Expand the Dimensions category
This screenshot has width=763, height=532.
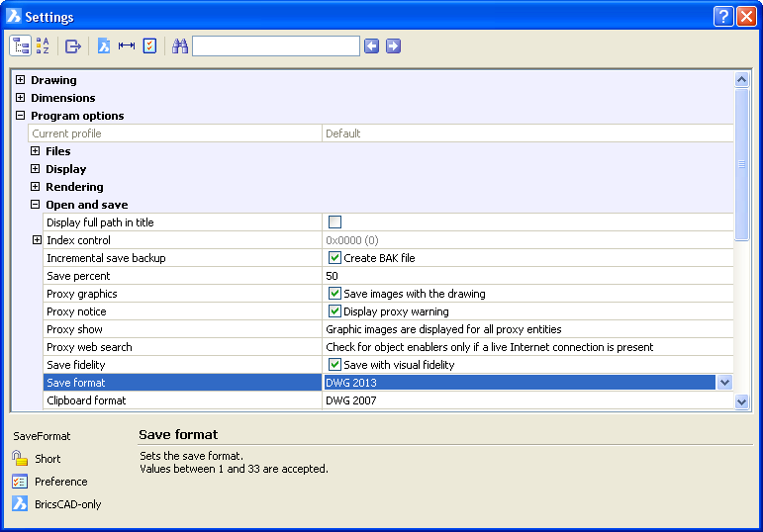[20, 97]
